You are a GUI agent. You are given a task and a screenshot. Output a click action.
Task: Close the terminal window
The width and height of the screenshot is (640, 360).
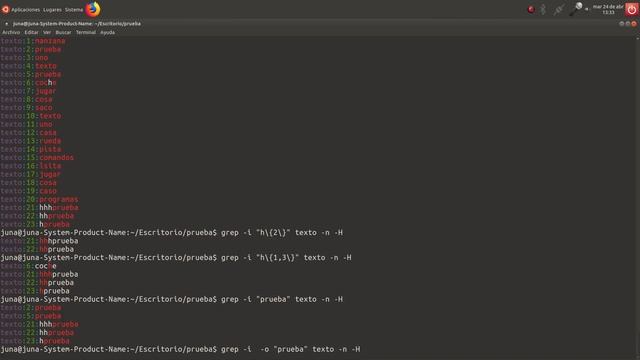[634, 24]
